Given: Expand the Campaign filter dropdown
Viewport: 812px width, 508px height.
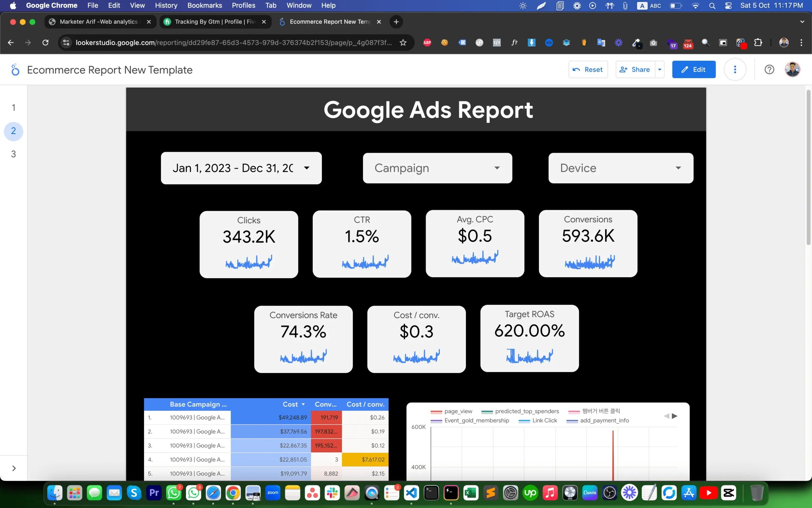Looking at the screenshot, I should (x=437, y=168).
